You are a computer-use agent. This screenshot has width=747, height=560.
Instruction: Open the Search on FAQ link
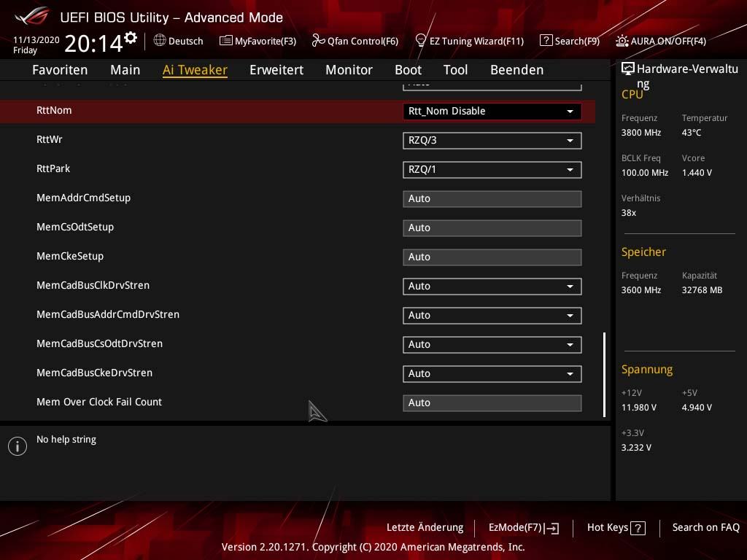click(x=705, y=528)
